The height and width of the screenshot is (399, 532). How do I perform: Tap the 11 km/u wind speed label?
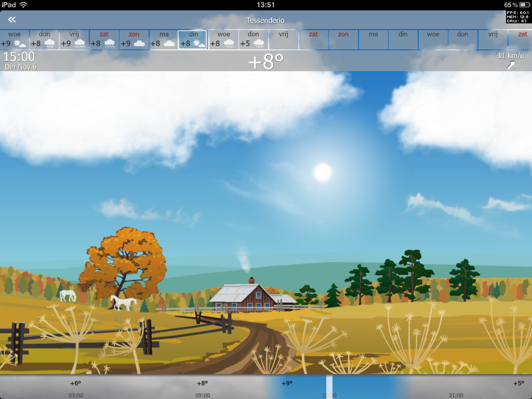[x=511, y=56]
